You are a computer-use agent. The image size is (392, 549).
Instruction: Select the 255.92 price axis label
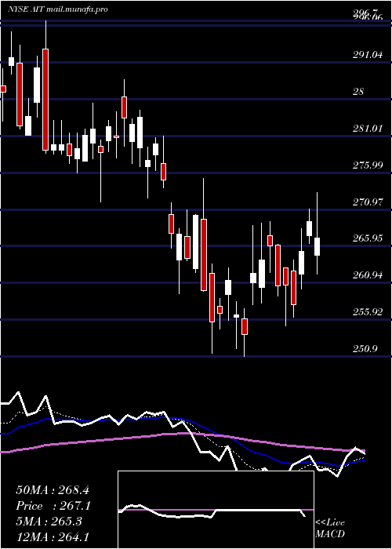coord(367,312)
